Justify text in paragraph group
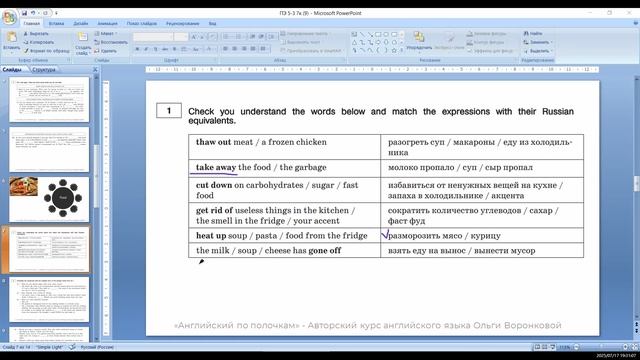The width and height of the screenshot is (640, 360). click(x=253, y=49)
